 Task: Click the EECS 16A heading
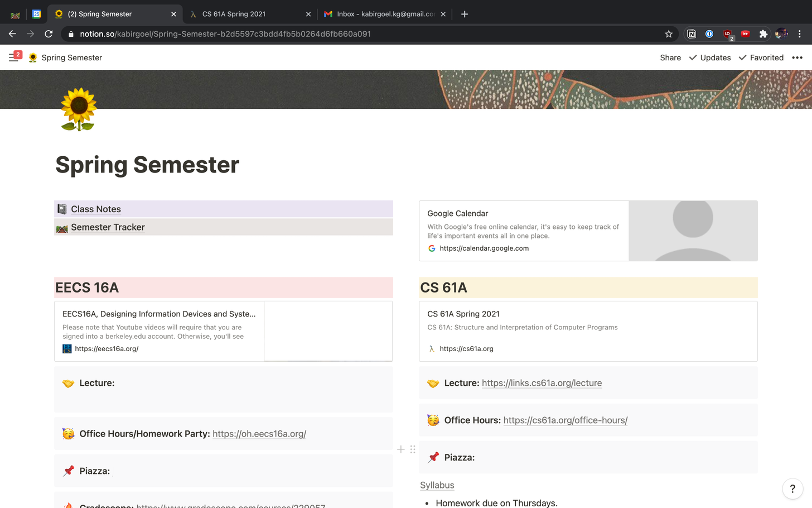(x=87, y=287)
